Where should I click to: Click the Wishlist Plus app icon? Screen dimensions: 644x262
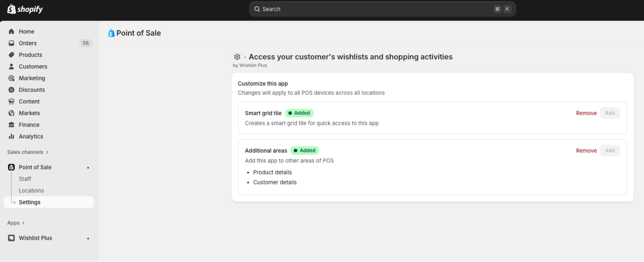tap(11, 238)
